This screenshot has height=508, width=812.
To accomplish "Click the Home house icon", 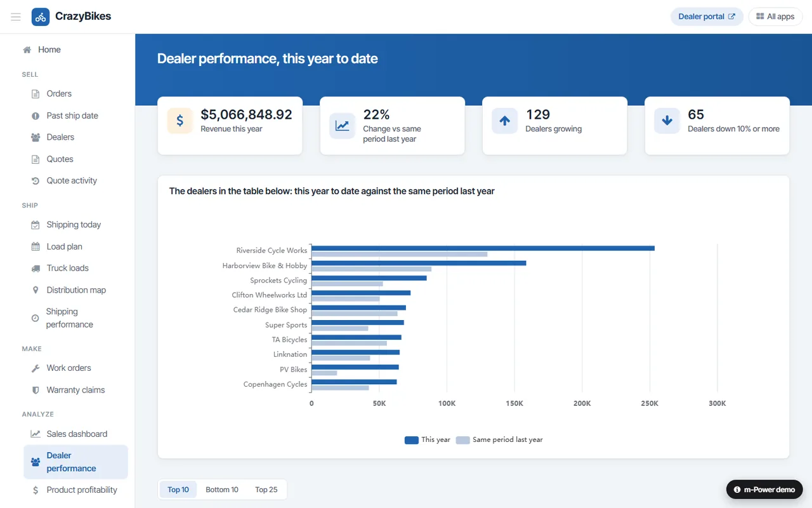I will coord(27,50).
